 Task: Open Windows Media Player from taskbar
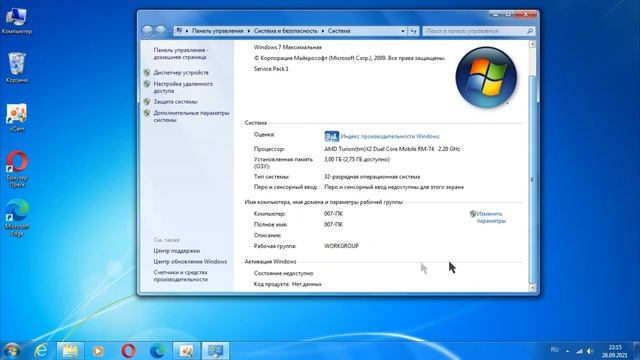click(98, 351)
